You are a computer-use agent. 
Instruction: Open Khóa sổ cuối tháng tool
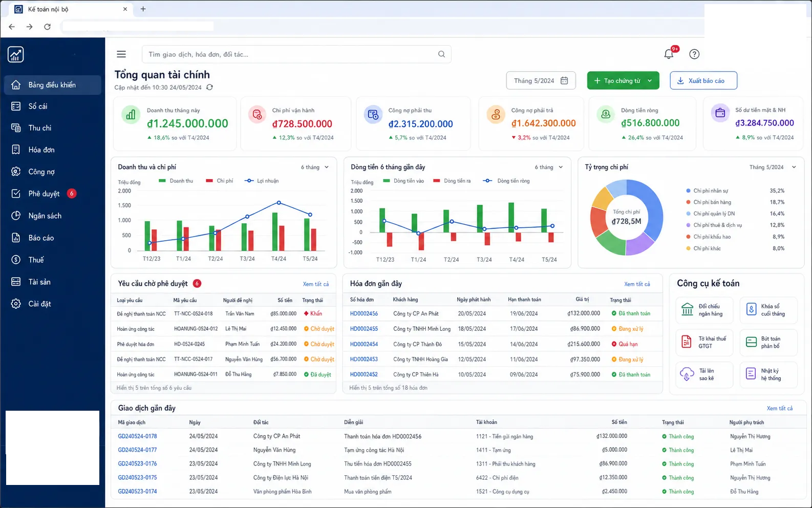pyautogui.click(x=768, y=310)
